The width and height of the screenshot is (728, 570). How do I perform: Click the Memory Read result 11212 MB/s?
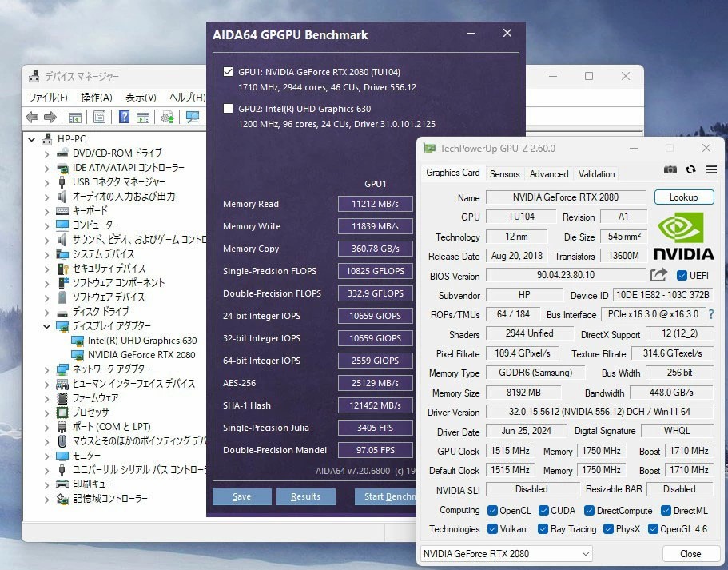(x=375, y=204)
